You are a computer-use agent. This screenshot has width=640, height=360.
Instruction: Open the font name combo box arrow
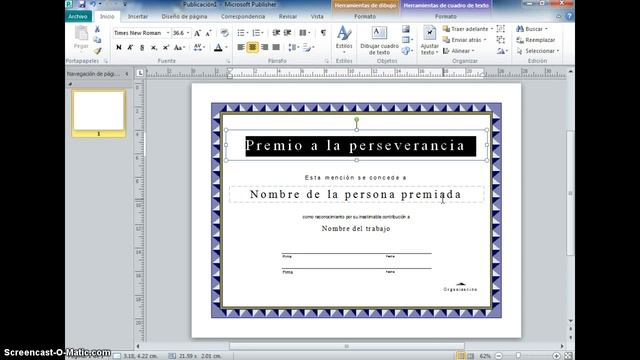[168, 33]
